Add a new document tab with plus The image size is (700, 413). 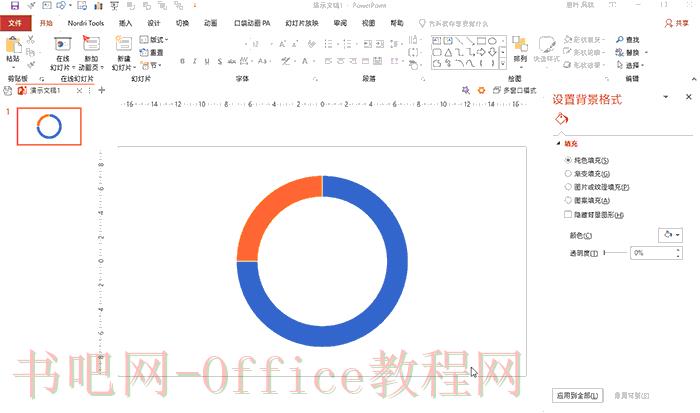(x=102, y=90)
